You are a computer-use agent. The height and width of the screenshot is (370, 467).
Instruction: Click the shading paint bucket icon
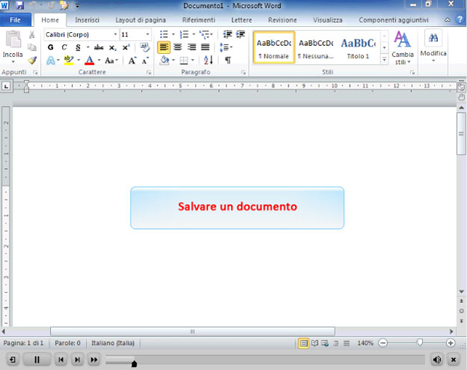(x=164, y=60)
